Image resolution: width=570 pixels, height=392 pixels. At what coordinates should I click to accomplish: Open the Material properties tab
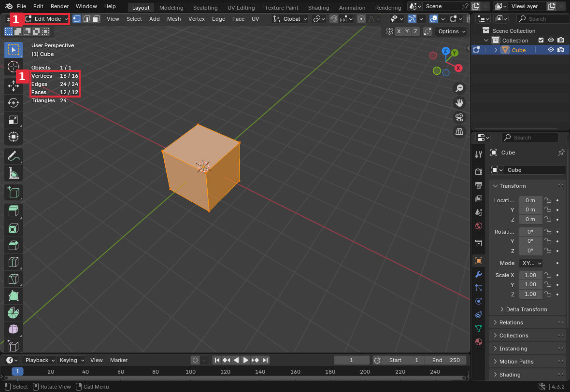click(x=479, y=341)
